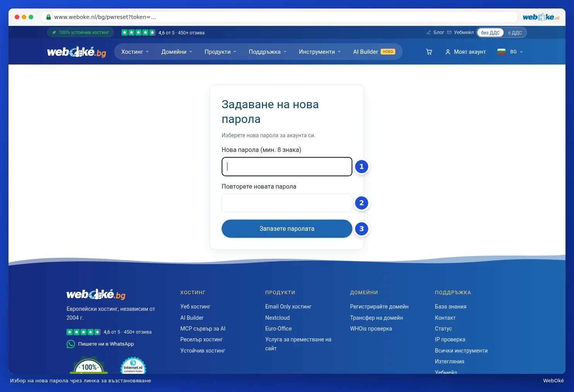
Task: Expand the Поддръжка menu
Action: click(268, 52)
